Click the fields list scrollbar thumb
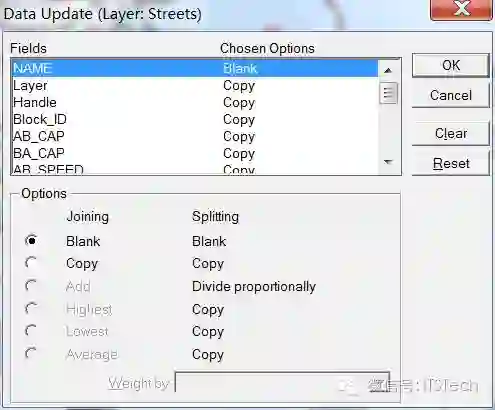 (x=388, y=93)
